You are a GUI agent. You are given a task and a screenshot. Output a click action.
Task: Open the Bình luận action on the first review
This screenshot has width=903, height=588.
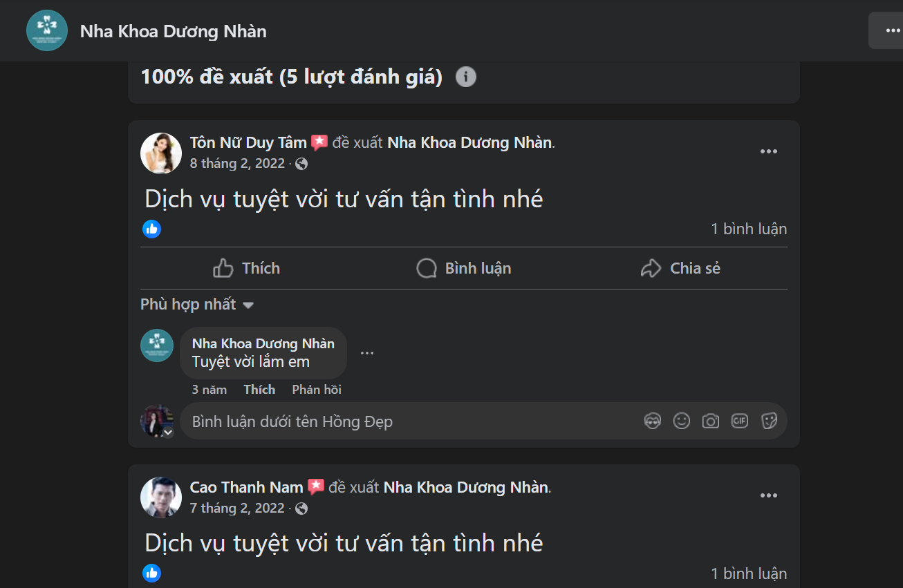click(463, 268)
